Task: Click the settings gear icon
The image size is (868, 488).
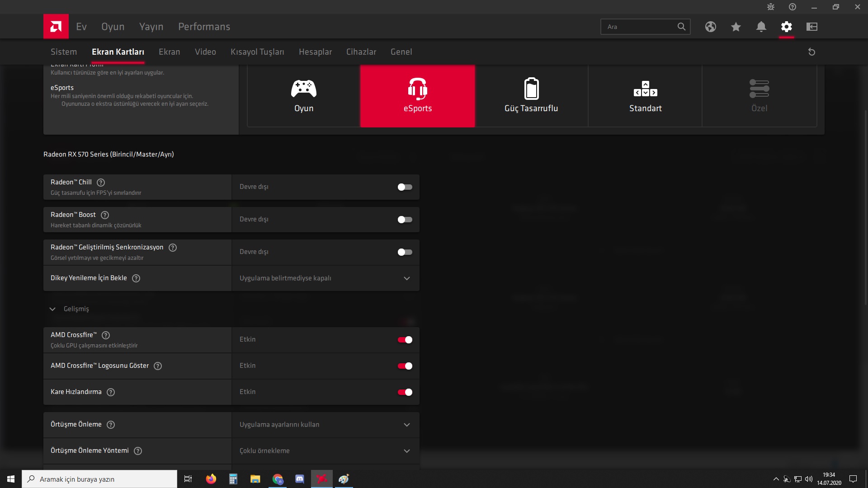Action: point(786,27)
